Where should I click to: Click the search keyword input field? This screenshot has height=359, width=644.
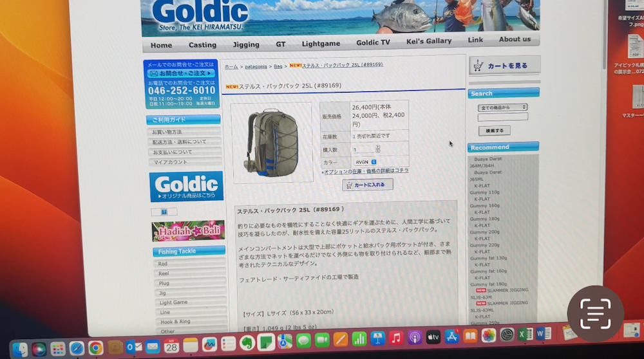[x=502, y=117]
